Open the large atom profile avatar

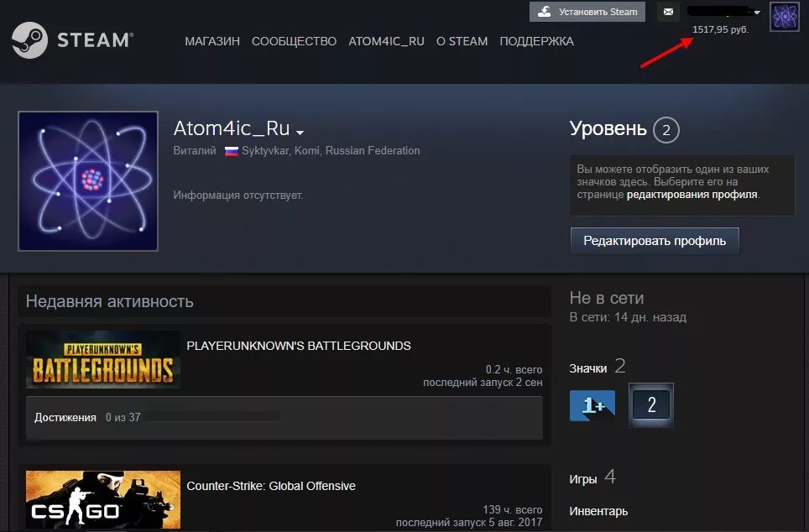coord(88,181)
